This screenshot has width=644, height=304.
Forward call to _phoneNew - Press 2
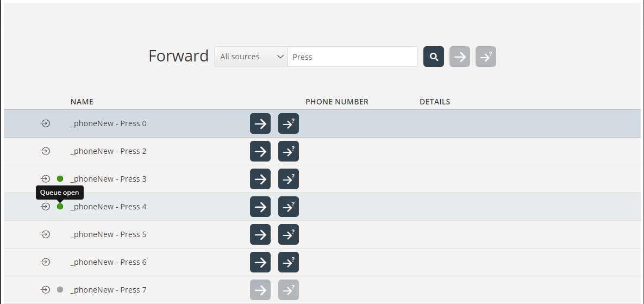[x=260, y=151]
